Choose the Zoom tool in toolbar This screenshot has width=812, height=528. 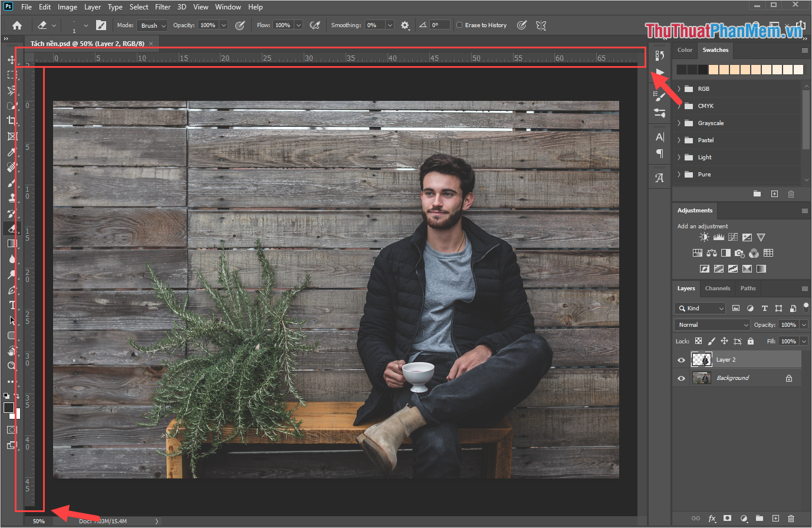tap(11, 366)
